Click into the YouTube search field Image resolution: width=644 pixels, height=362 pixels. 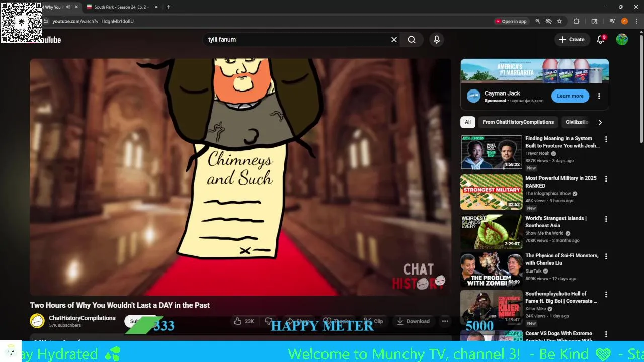pyautogui.click(x=297, y=40)
